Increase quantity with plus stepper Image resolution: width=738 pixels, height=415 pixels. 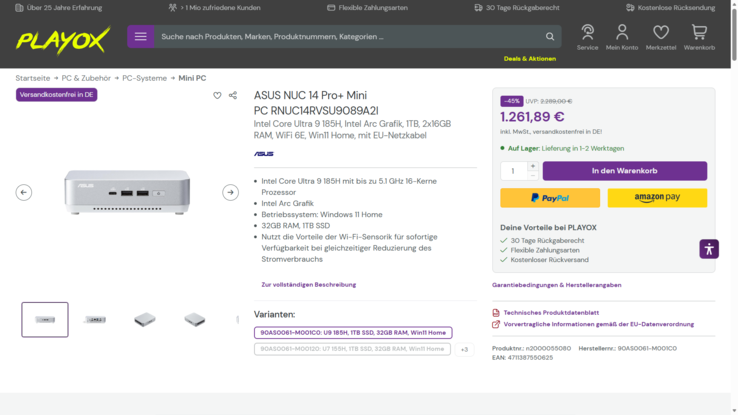[533, 166]
